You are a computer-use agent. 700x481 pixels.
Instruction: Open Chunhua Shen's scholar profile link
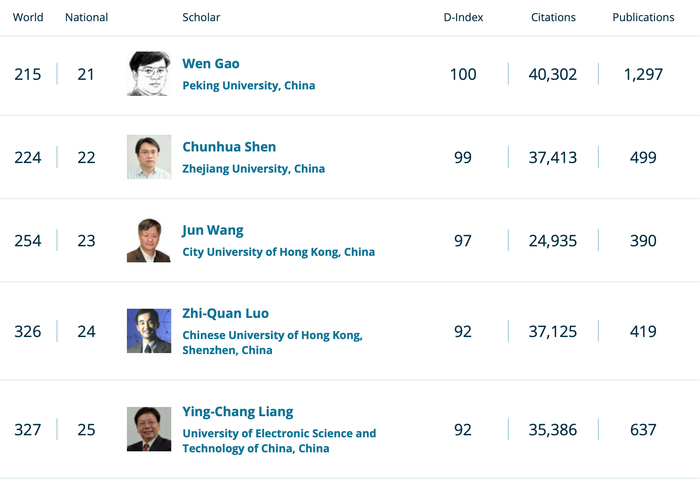(229, 147)
